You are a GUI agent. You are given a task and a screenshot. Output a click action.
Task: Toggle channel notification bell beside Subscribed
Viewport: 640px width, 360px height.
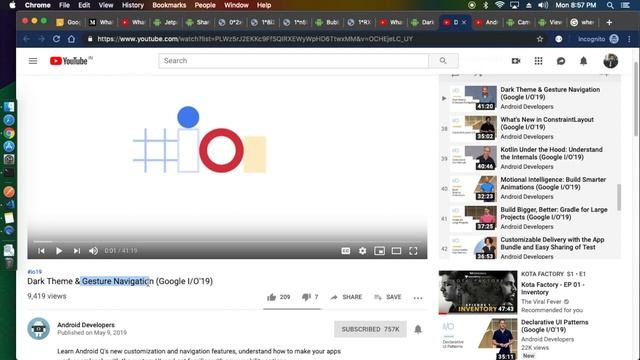pyautogui.click(x=418, y=329)
